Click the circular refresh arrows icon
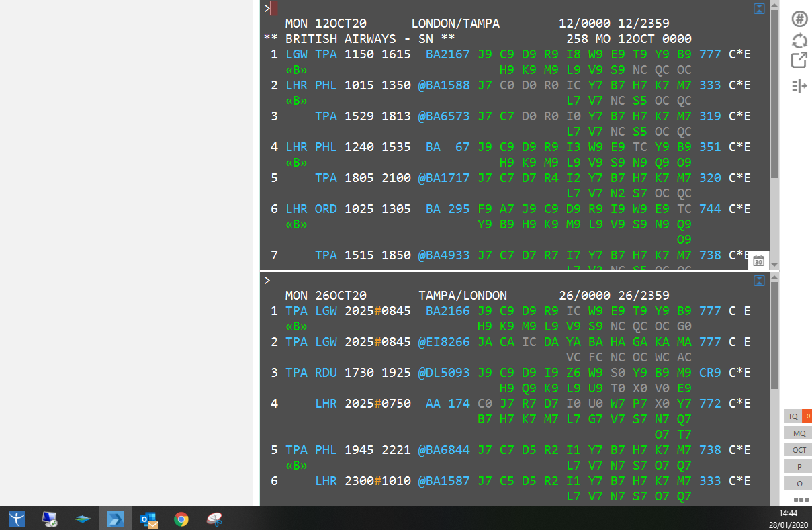This screenshot has height=530, width=812. click(x=799, y=40)
